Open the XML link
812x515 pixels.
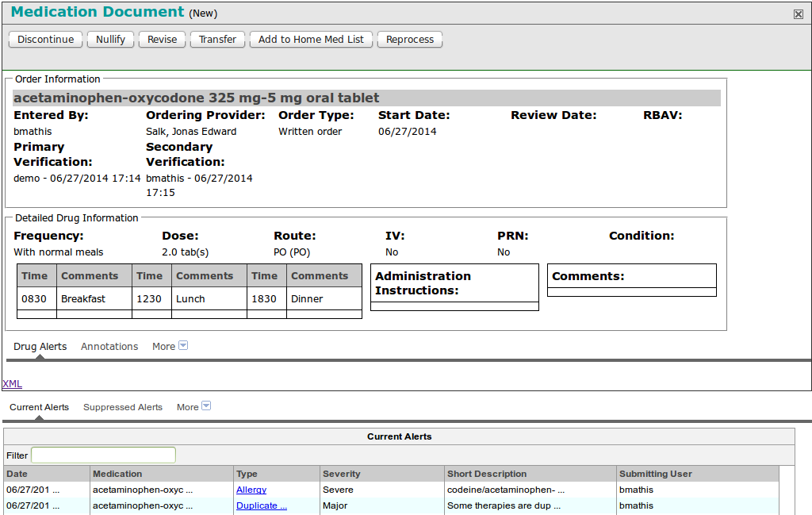pos(12,384)
